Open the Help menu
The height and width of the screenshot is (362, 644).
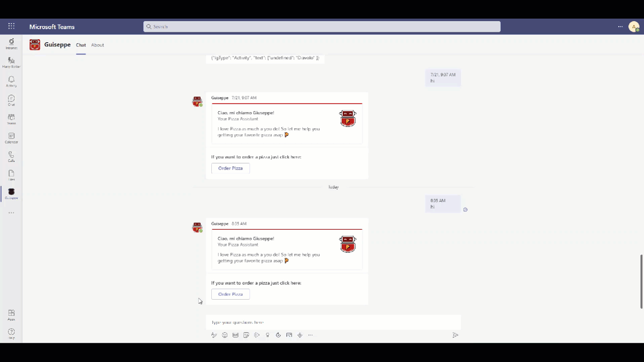click(x=11, y=334)
